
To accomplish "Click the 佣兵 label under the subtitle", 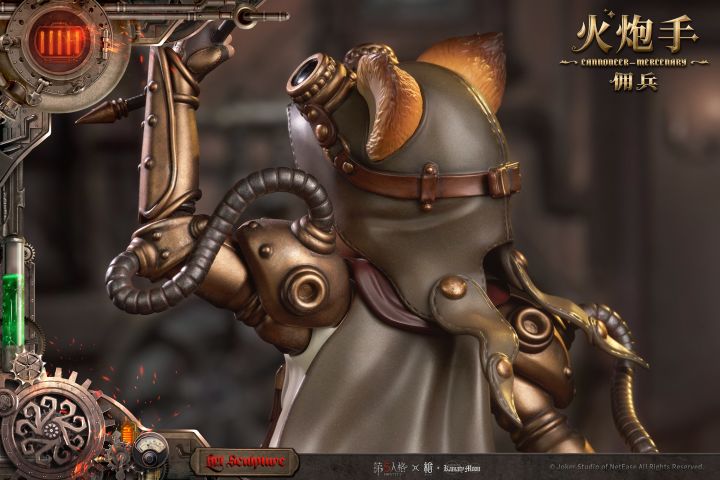I will coord(634,82).
